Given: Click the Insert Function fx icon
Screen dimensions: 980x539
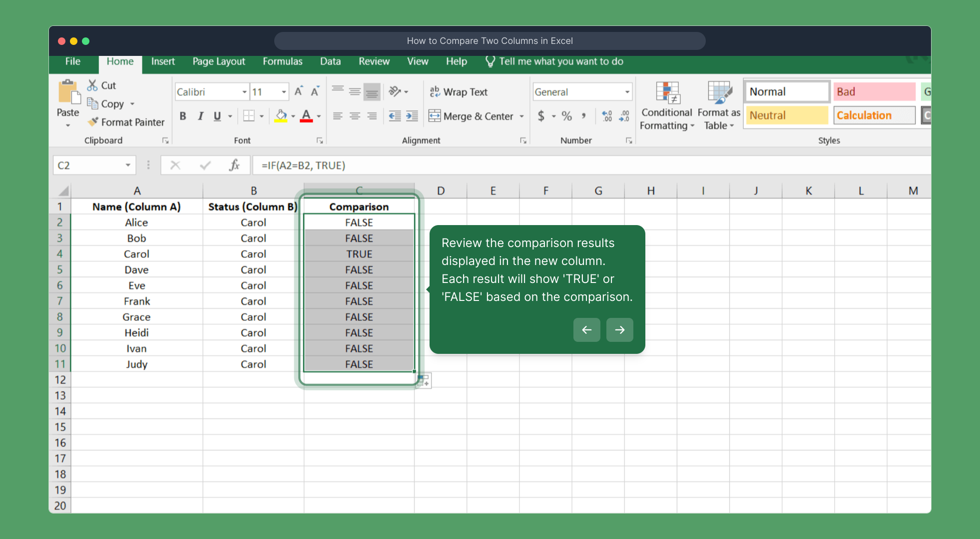Looking at the screenshot, I should pos(234,165).
